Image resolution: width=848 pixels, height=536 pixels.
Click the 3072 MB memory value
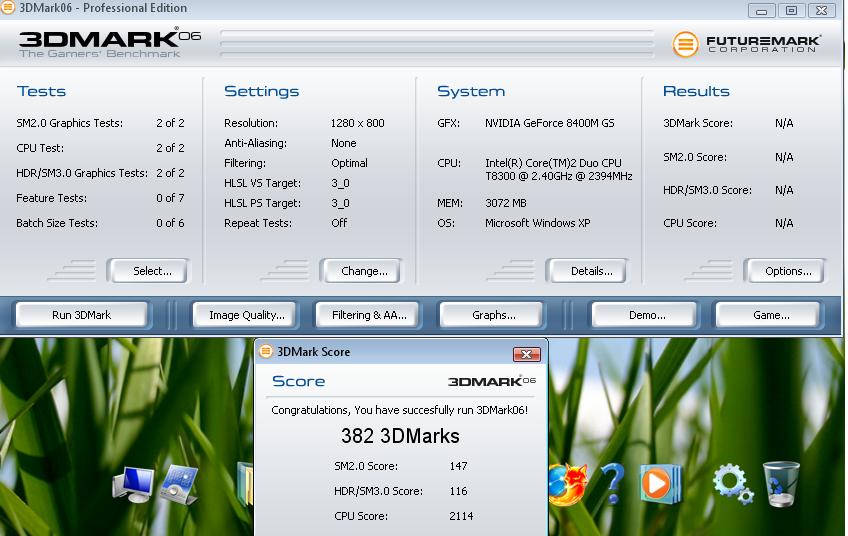[x=505, y=203]
